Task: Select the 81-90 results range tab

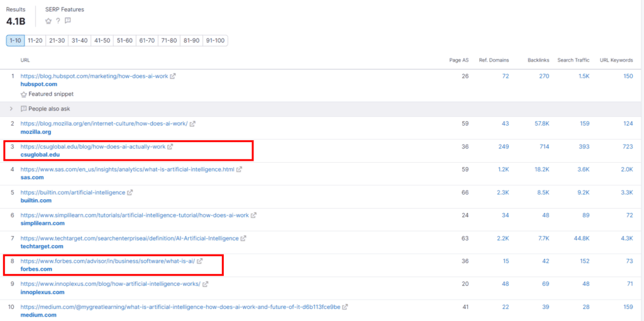Action: [x=192, y=41]
